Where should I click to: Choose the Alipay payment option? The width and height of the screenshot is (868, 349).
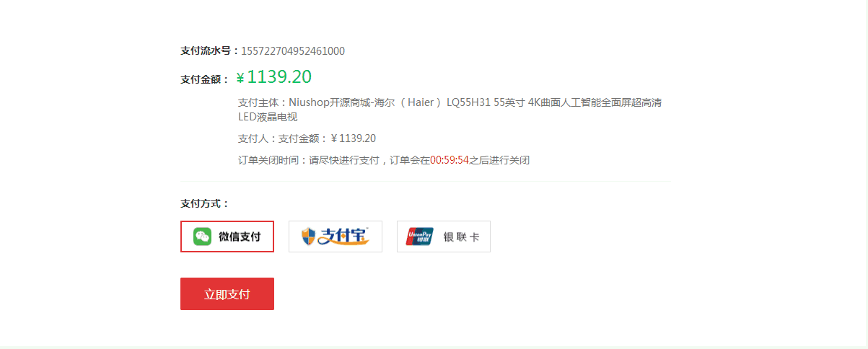336,237
